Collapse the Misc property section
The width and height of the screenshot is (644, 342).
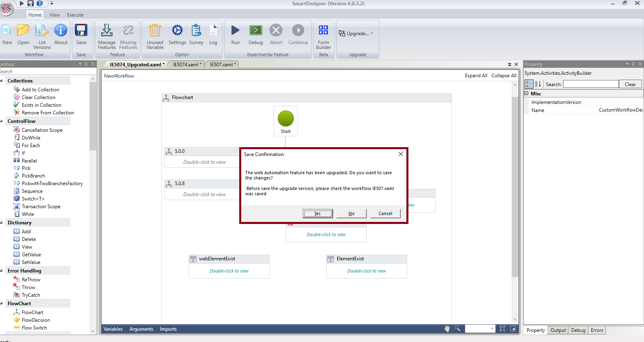pyautogui.click(x=527, y=93)
